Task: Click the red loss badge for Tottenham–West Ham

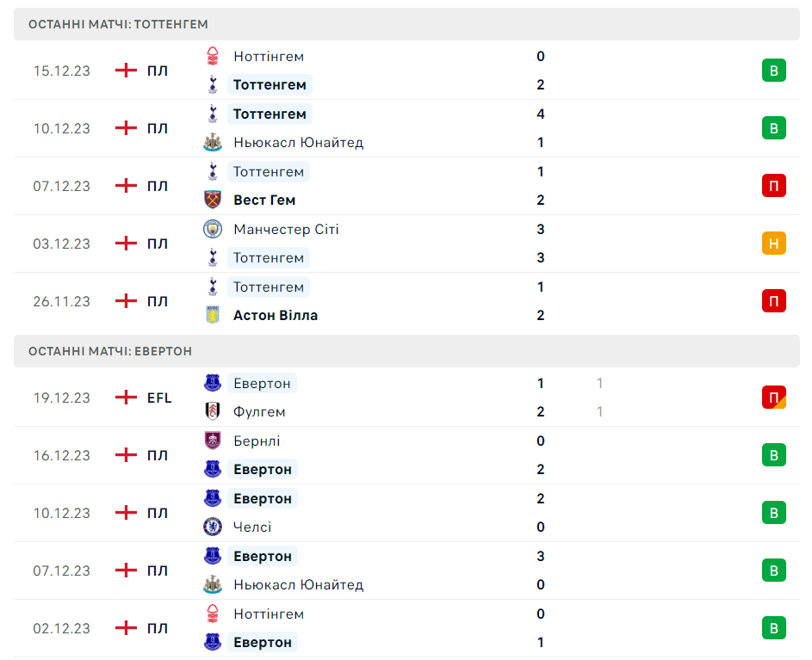Action: (773, 186)
